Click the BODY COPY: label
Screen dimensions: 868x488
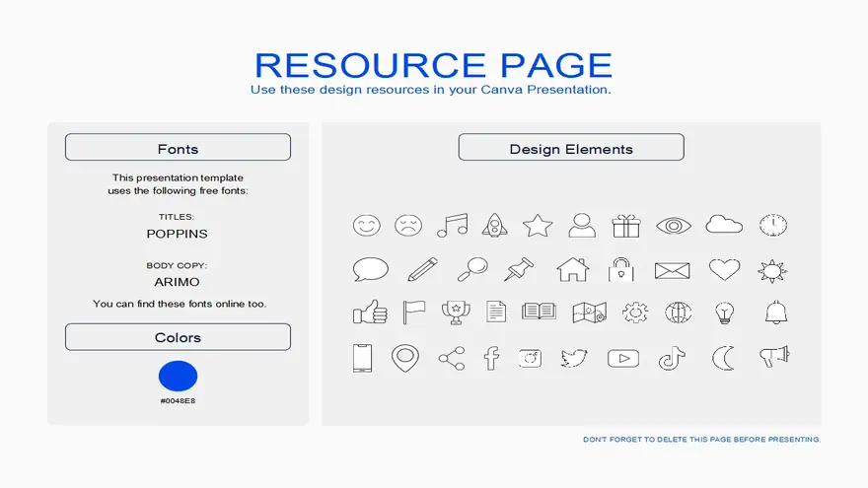pyautogui.click(x=177, y=265)
